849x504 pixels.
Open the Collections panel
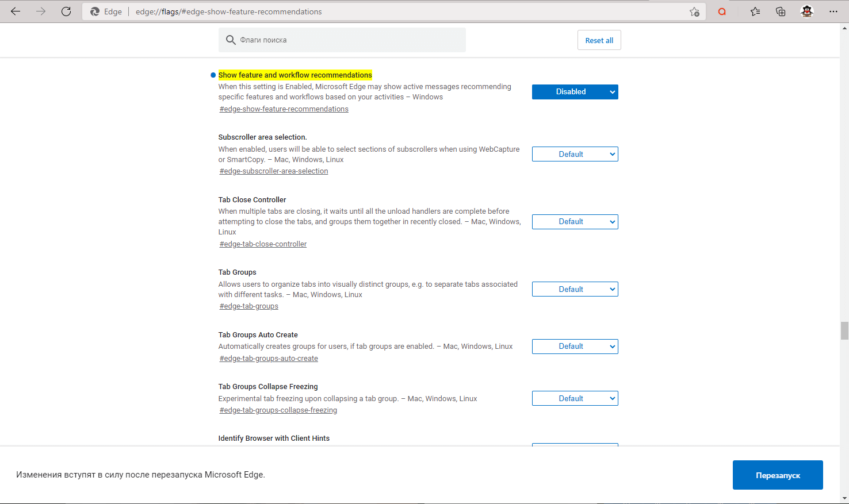tap(781, 11)
